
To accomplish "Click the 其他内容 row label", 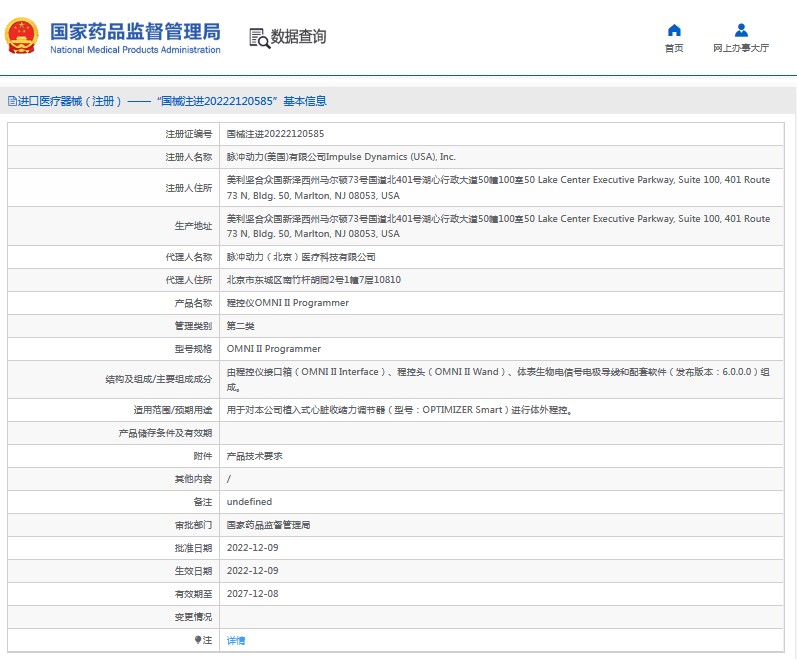I will pyautogui.click(x=193, y=479).
